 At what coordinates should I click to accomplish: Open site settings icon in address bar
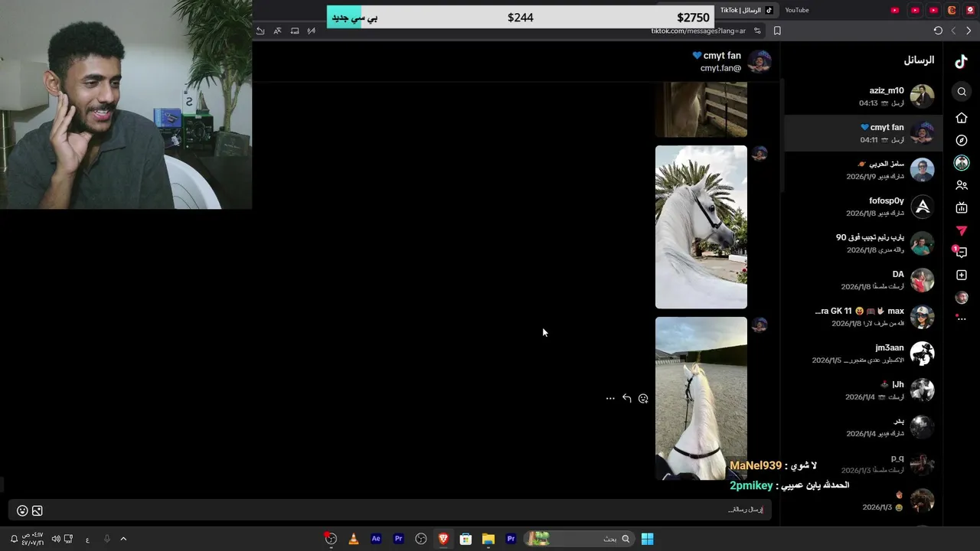point(757,31)
